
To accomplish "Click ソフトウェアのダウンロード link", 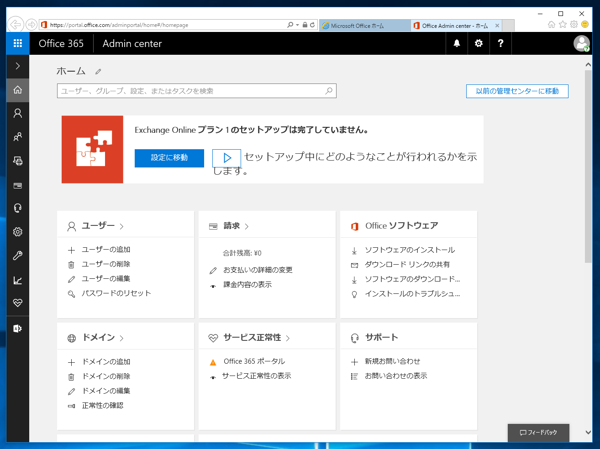I will tap(412, 279).
